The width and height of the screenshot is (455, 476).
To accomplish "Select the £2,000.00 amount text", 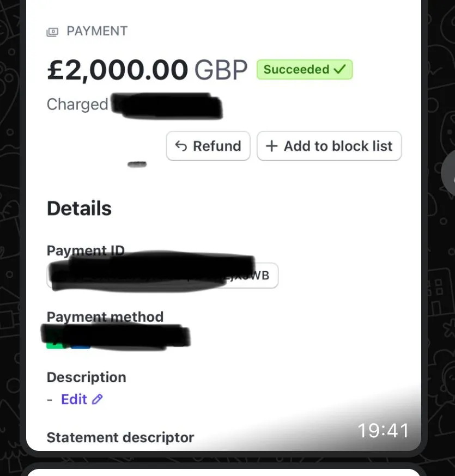I will [118, 70].
